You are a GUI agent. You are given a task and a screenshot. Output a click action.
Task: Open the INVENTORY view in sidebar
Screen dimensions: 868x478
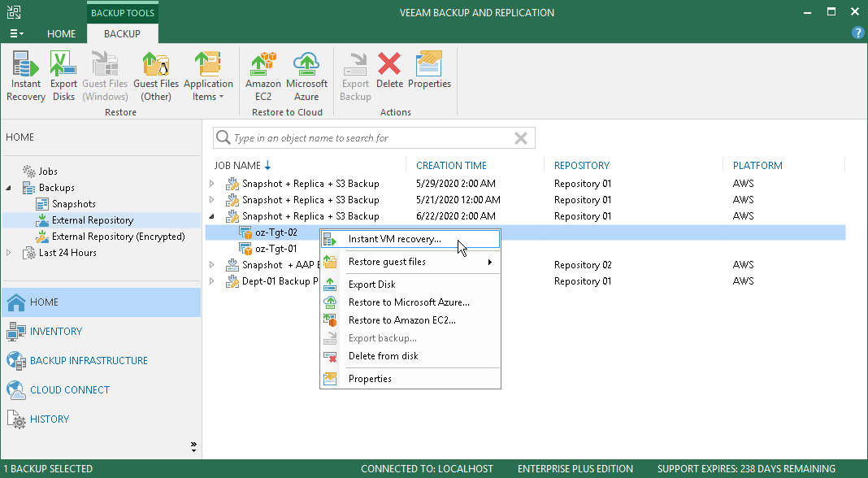[x=101, y=332]
